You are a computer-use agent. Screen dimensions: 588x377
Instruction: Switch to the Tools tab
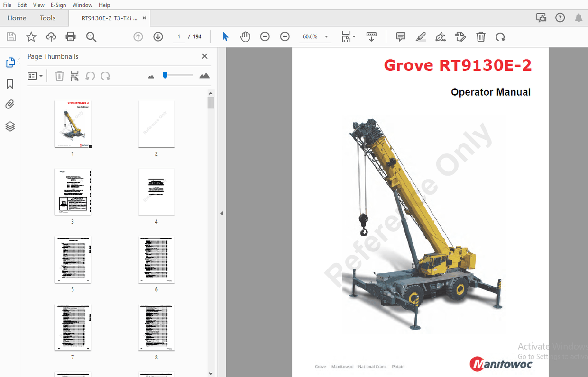click(x=47, y=18)
